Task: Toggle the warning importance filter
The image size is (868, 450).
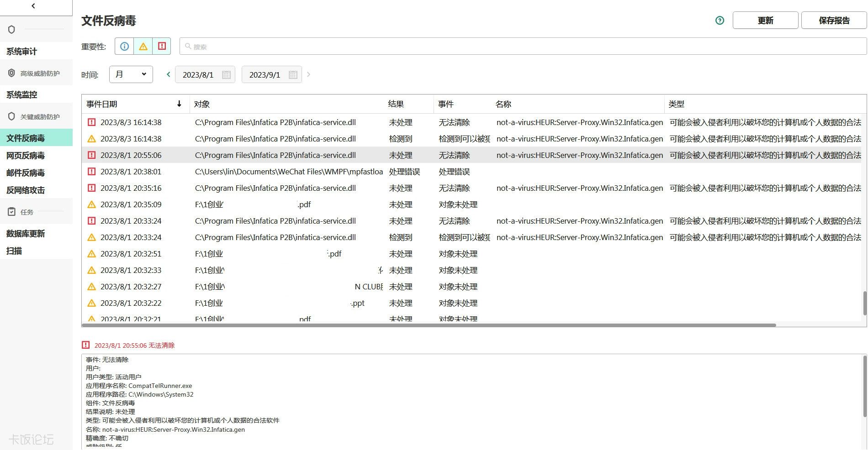Action: (x=143, y=47)
